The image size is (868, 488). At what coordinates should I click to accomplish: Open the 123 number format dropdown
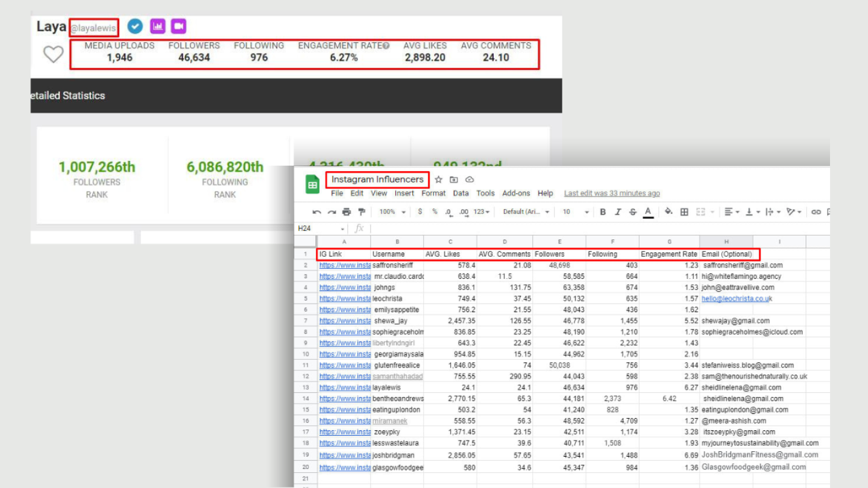coord(482,212)
